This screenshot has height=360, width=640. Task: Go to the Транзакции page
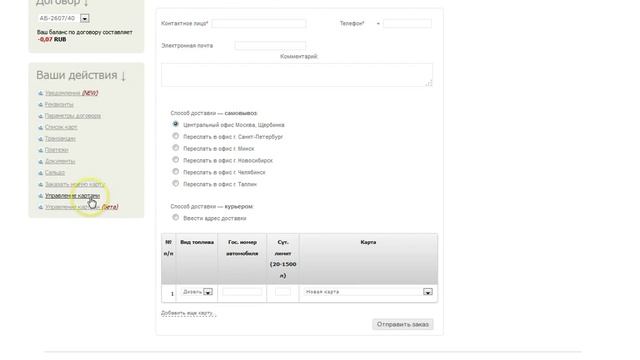[x=60, y=139]
